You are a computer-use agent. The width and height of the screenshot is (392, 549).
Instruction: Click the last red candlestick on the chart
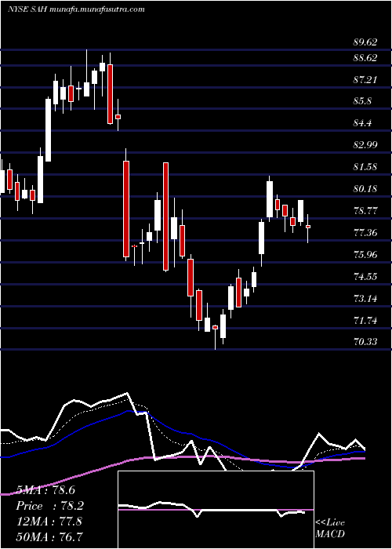(x=308, y=227)
